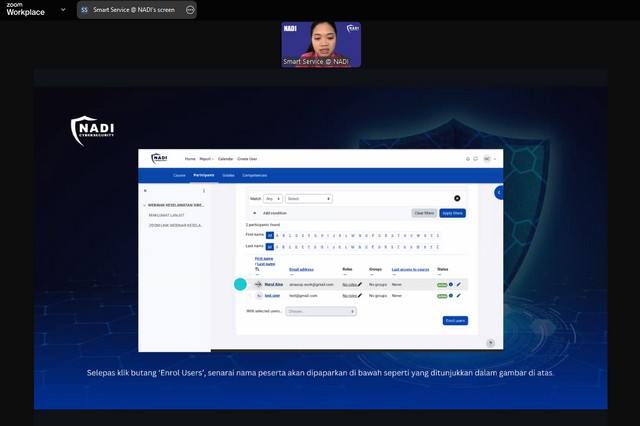This screenshot has height=426, width=640.
Task: Switch to the Grades tab
Action: point(228,175)
